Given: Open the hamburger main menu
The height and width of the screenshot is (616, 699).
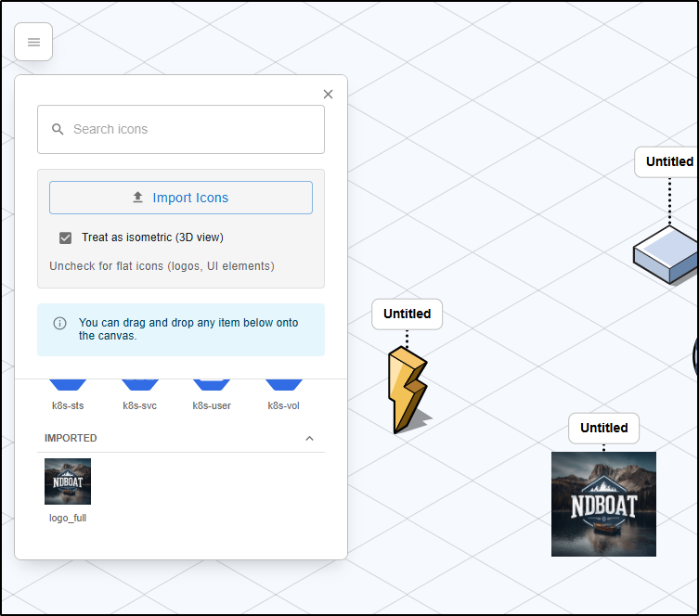Looking at the screenshot, I should pyautogui.click(x=33, y=42).
